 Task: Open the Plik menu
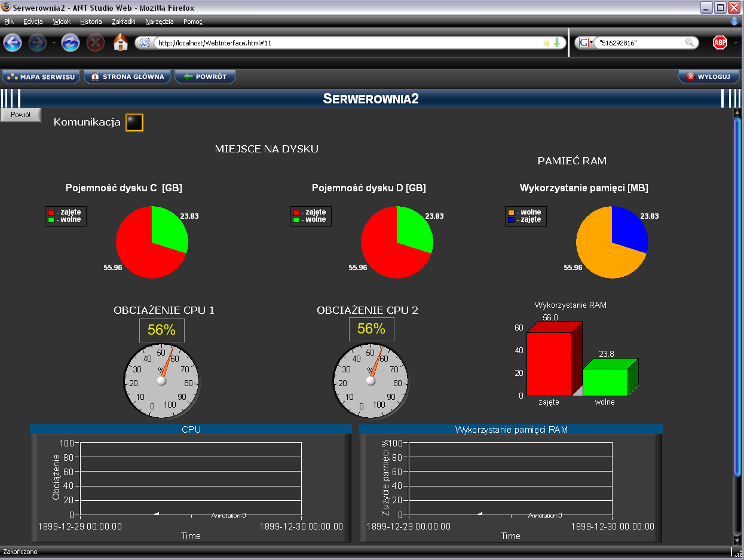[x=9, y=22]
